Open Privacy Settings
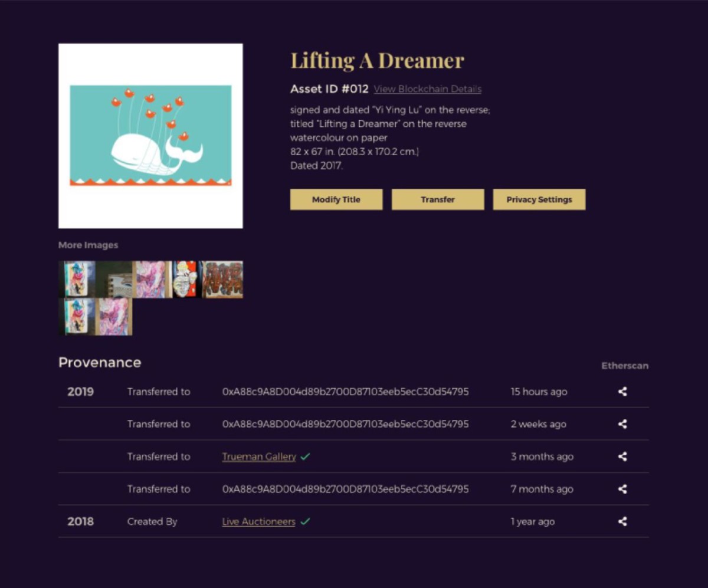 (x=539, y=199)
